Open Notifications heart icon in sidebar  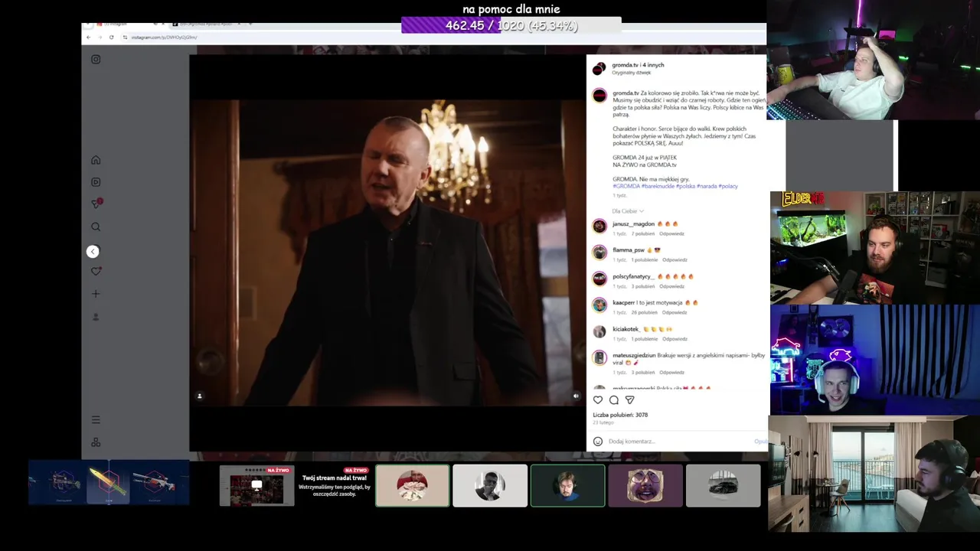point(96,271)
